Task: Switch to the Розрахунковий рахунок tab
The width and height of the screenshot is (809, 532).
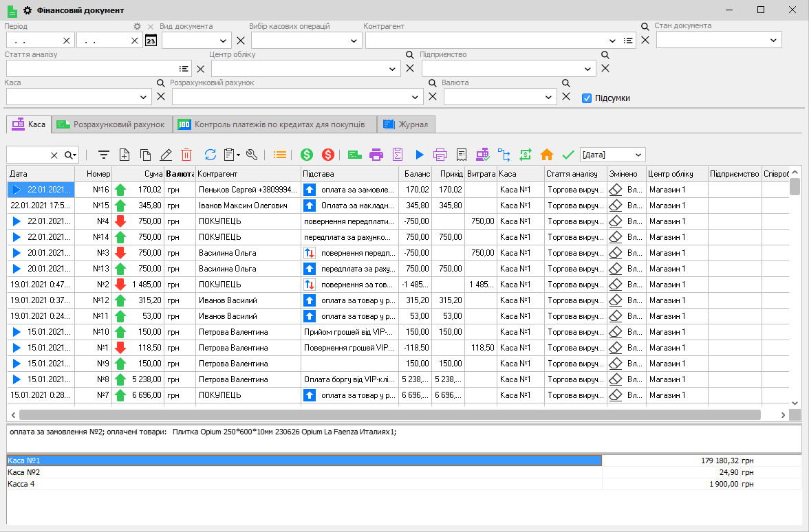Action: click(x=112, y=124)
